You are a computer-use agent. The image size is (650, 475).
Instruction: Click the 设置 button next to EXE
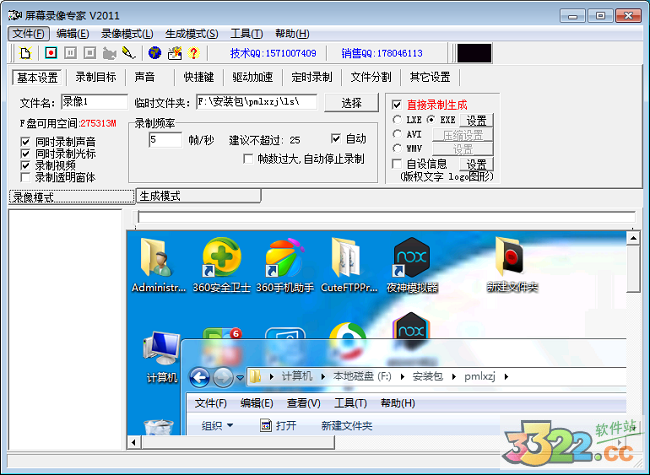477,120
